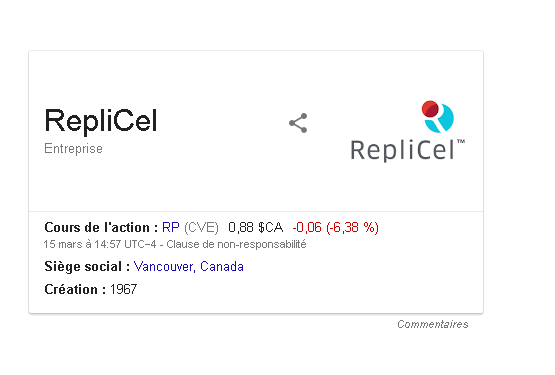The width and height of the screenshot is (555, 375).
Task: Click the Siège social label
Action: (x=87, y=266)
